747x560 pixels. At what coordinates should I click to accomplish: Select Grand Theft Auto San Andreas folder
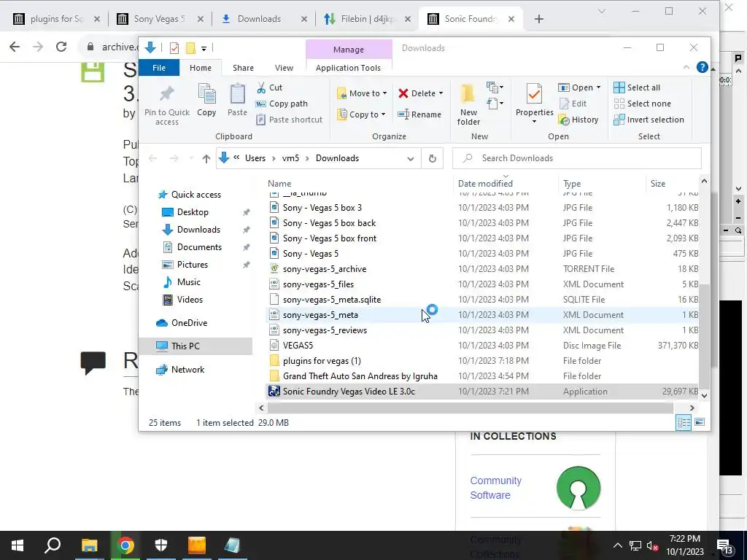(x=360, y=376)
